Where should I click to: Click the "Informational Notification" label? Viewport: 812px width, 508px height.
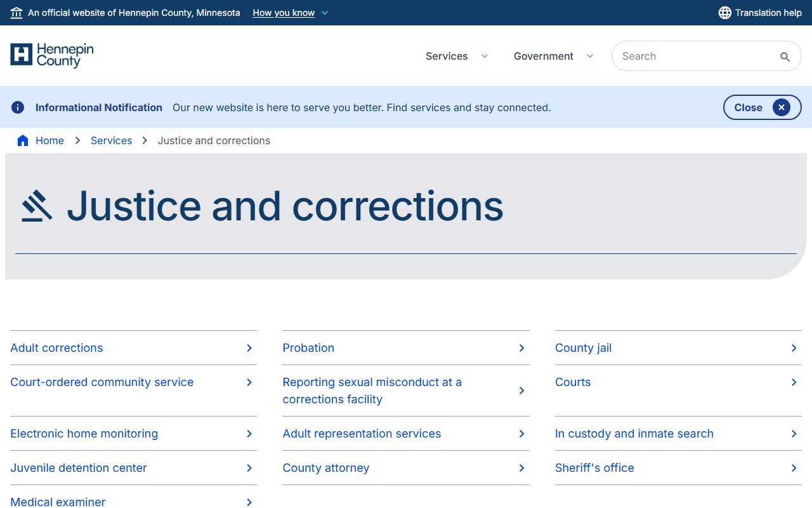pyautogui.click(x=99, y=107)
